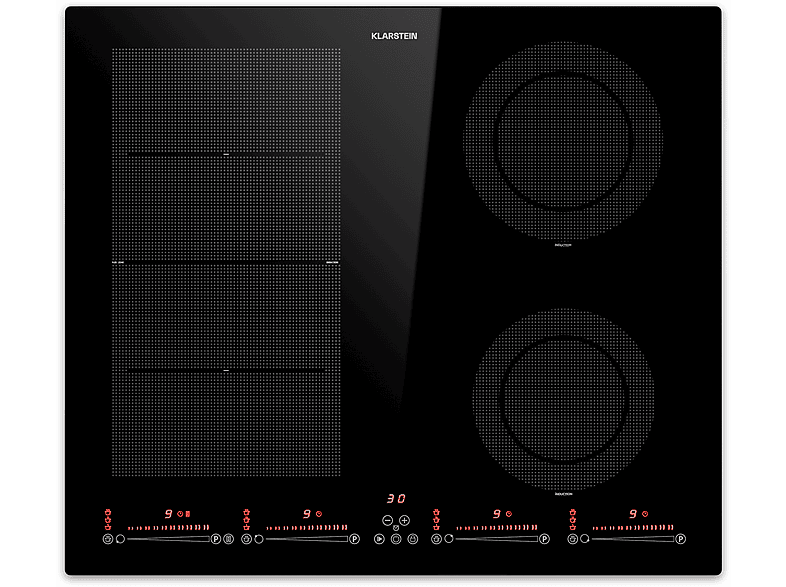
Task: Tap the top red keep-warm pot icon, second-left zone
Action: tap(246, 512)
